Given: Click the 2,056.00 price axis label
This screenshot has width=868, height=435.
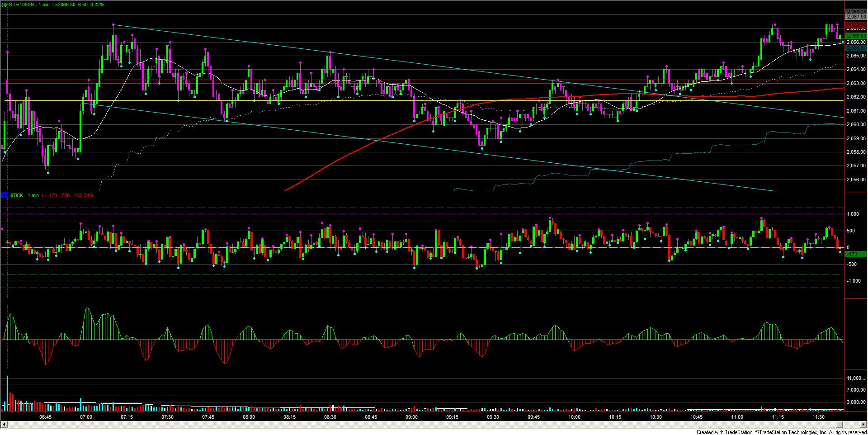Looking at the screenshot, I should click(x=856, y=180).
